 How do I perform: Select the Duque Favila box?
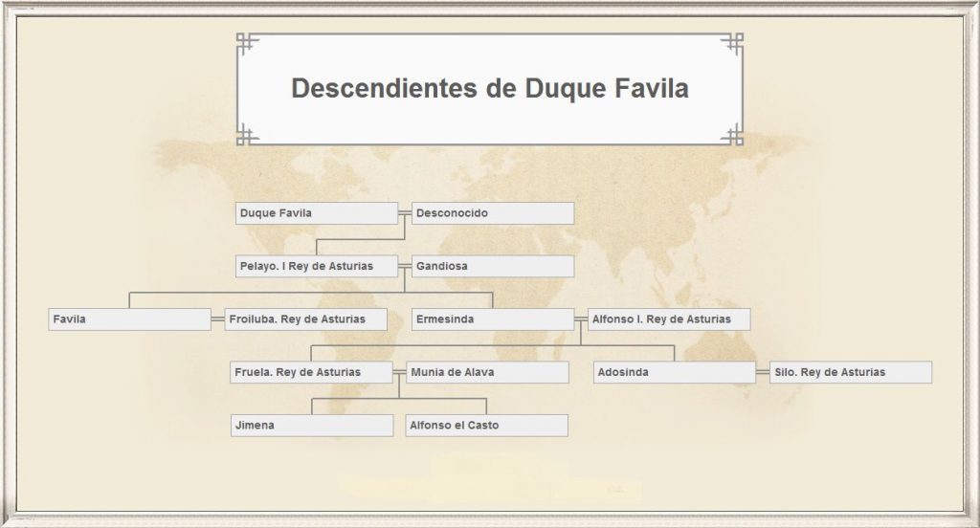[316, 213]
